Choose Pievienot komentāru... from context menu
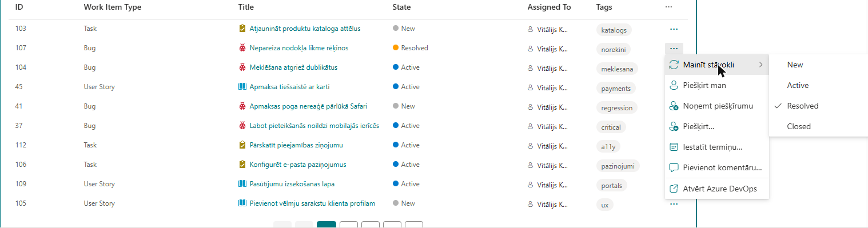Image resolution: width=868 pixels, height=228 pixels. point(717,168)
